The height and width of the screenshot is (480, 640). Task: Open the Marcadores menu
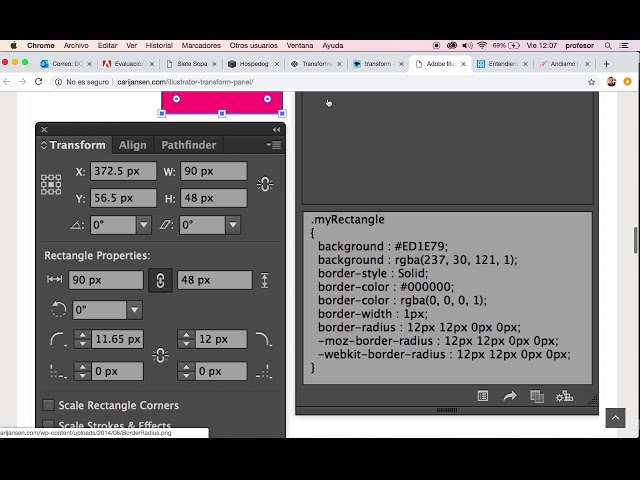pos(201,45)
